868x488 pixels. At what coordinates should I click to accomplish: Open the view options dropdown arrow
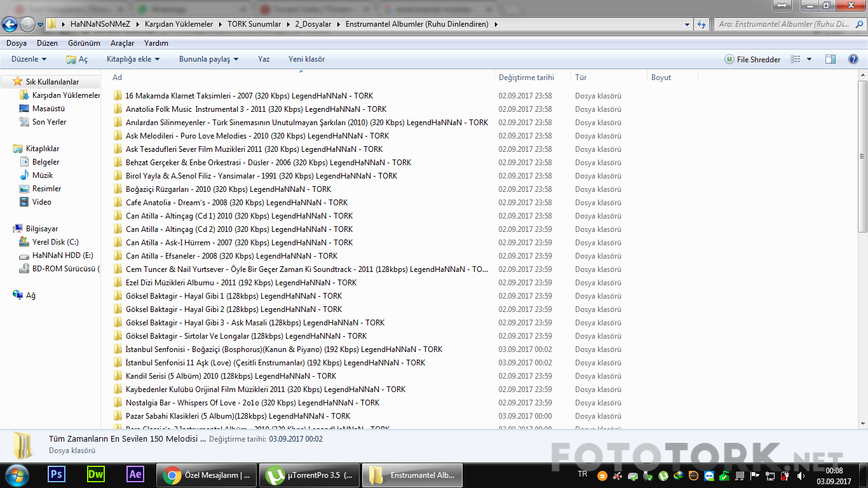[x=809, y=59]
